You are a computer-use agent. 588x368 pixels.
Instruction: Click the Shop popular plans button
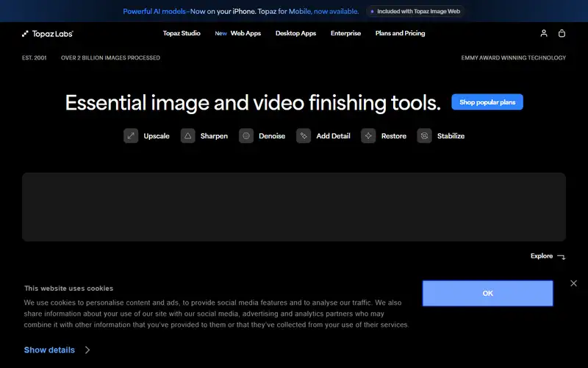point(487,102)
